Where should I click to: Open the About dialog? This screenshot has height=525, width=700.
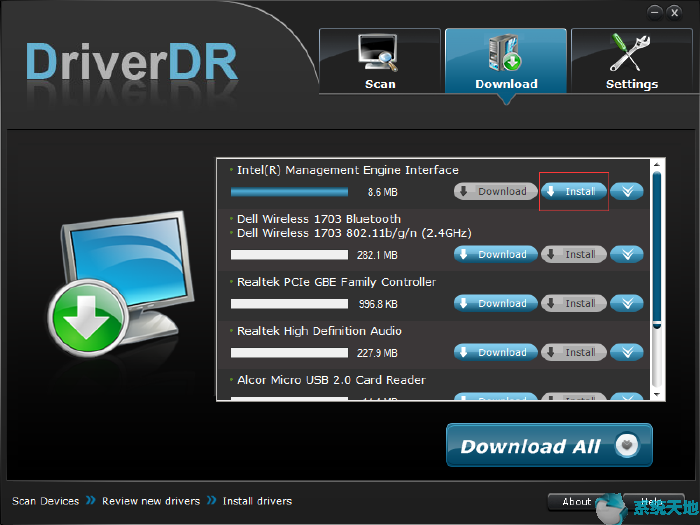pos(576,501)
